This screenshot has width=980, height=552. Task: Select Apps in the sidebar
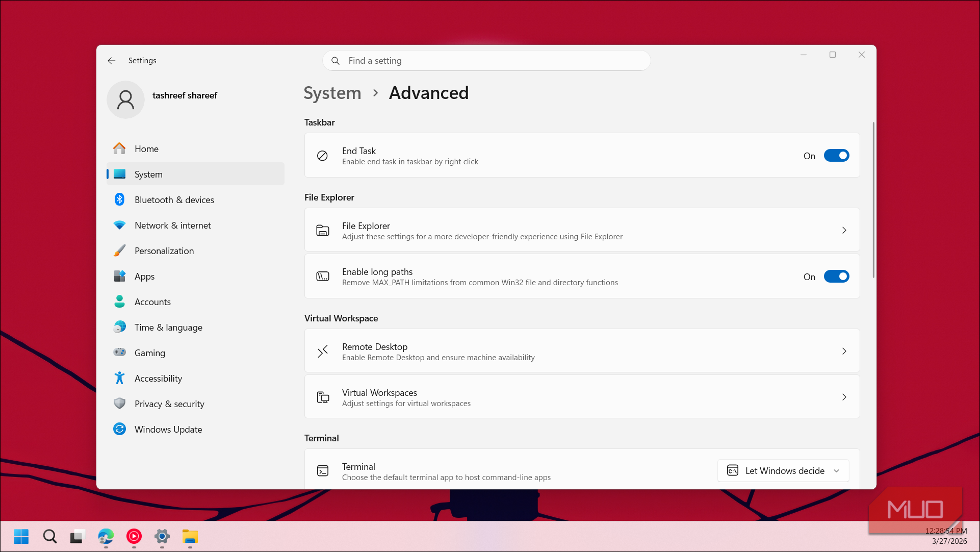pyautogui.click(x=196, y=277)
